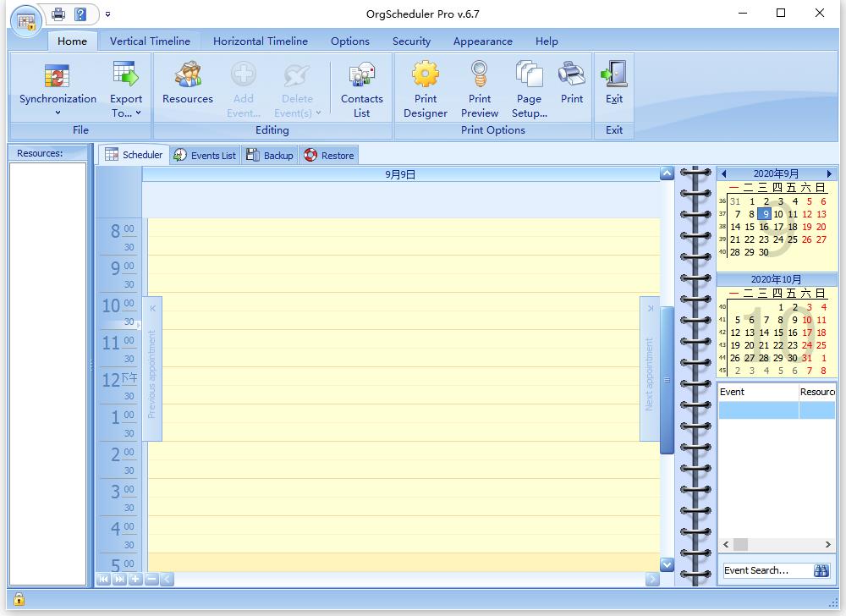Expand the Delete Event(s) dropdown arrow
846x616 pixels.
tap(318, 113)
